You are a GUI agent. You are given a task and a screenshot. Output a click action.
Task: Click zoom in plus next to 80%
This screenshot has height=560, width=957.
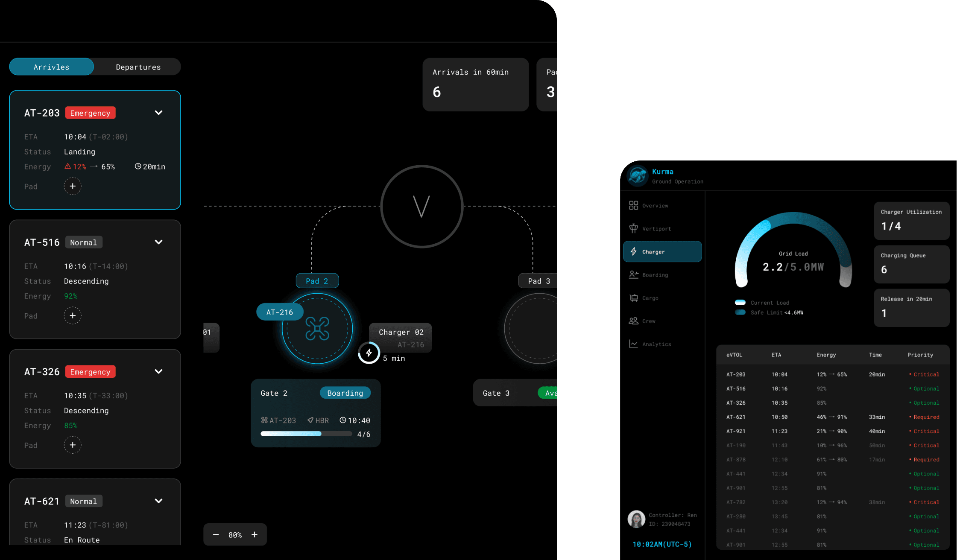[255, 534]
